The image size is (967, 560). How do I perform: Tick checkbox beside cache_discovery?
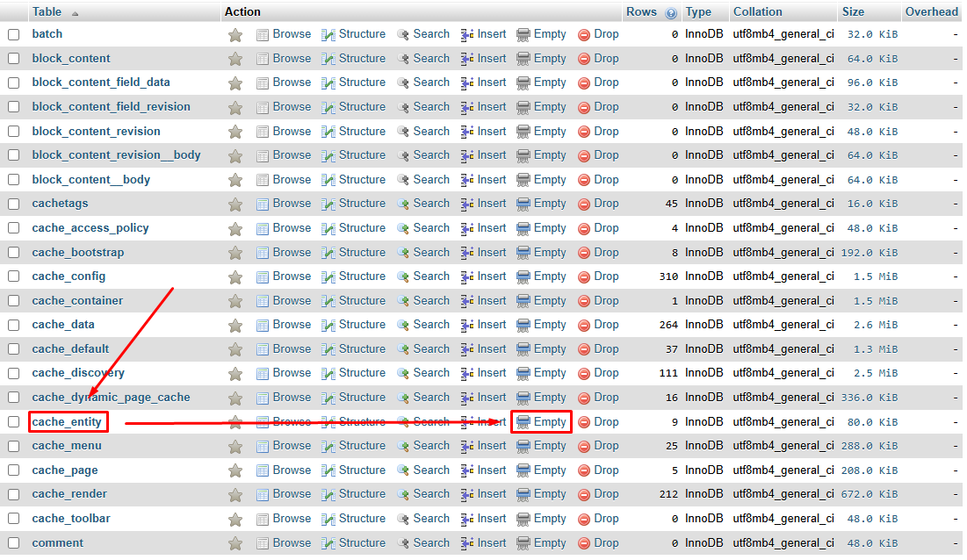(x=13, y=373)
